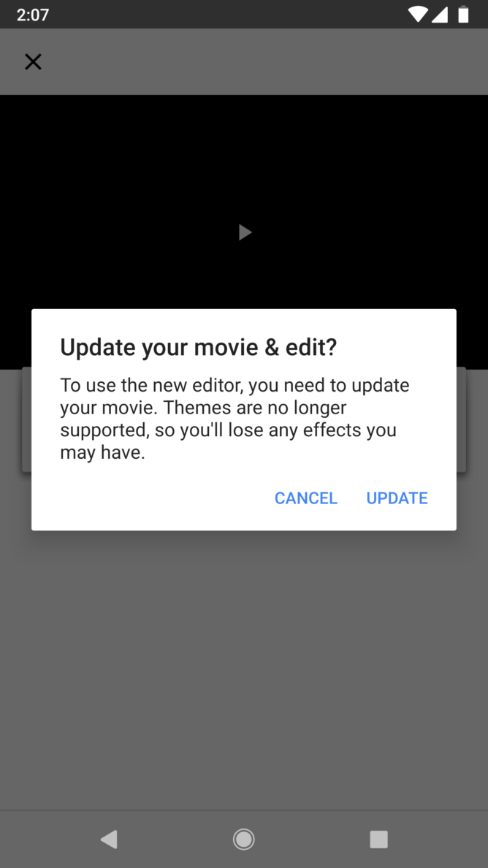Choose CANCEL in the update dialog
The width and height of the screenshot is (488, 868).
pyautogui.click(x=306, y=498)
